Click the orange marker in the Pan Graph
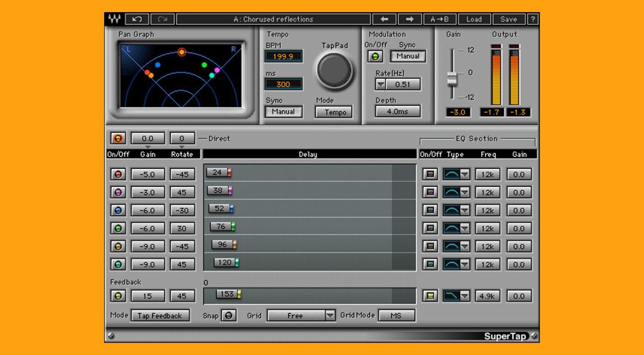Screen dimensions: 644x355 (x=182, y=53)
